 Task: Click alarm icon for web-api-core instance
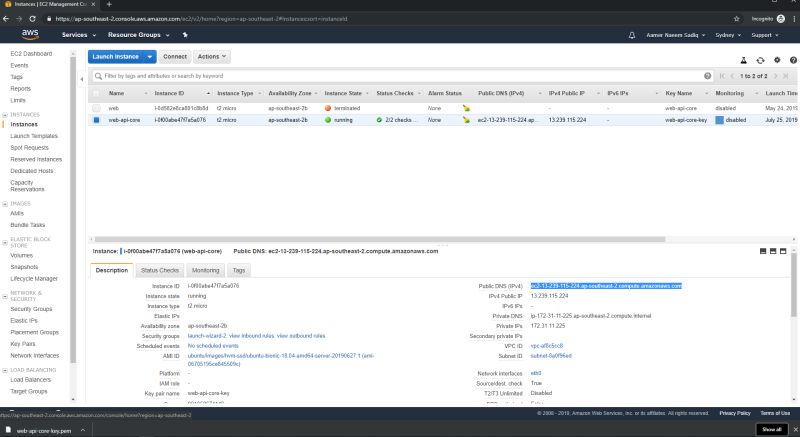click(x=466, y=120)
